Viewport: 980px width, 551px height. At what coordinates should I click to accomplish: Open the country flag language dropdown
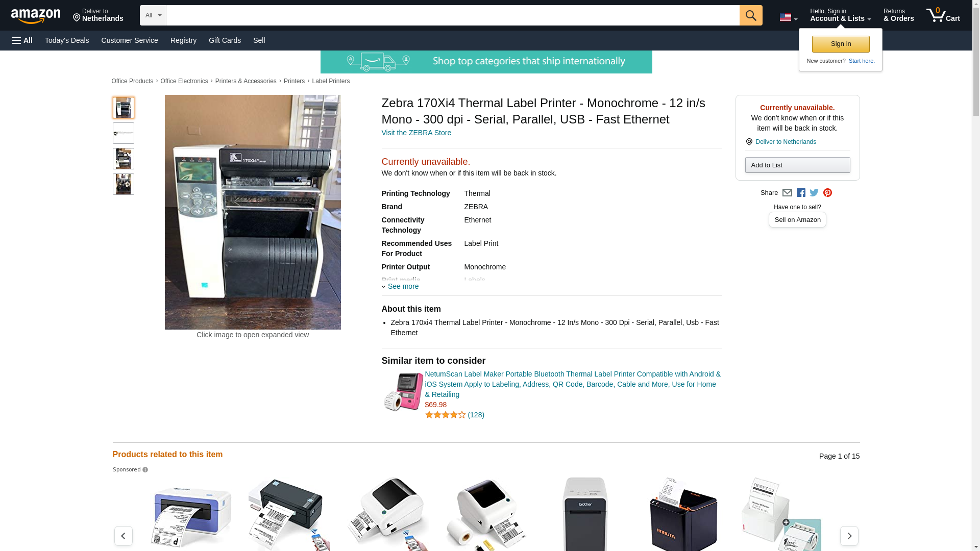click(788, 17)
